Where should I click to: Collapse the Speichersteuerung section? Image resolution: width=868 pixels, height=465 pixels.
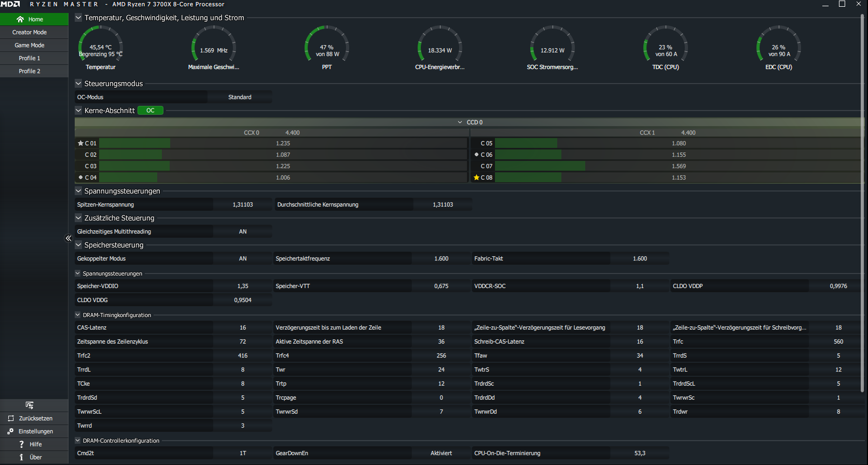78,245
